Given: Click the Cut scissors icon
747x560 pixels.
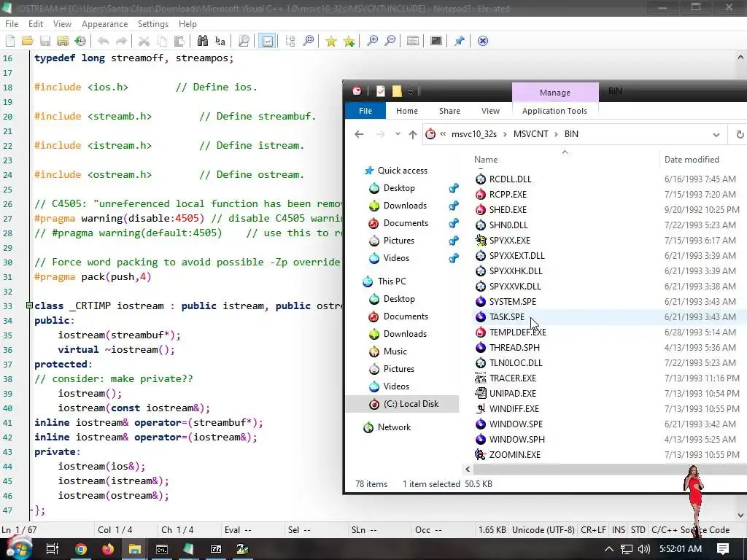Looking at the screenshot, I should pyautogui.click(x=144, y=41).
